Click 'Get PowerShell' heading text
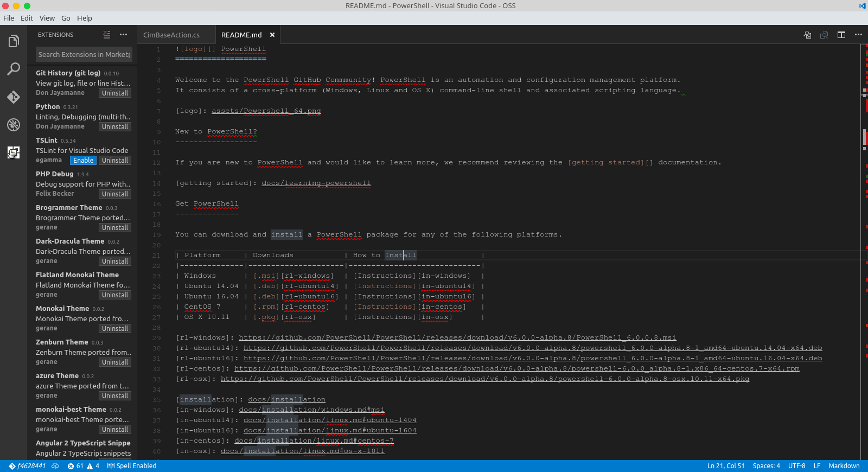 pos(207,204)
